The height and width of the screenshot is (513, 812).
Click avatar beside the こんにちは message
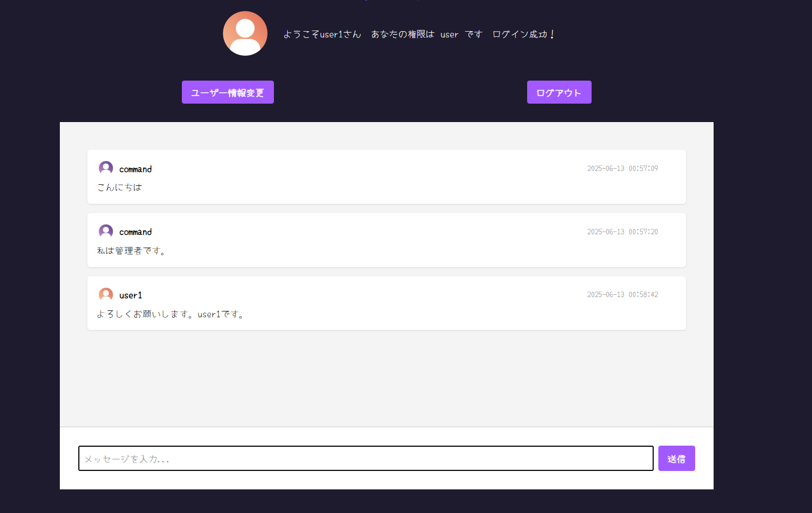pos(106,168)
